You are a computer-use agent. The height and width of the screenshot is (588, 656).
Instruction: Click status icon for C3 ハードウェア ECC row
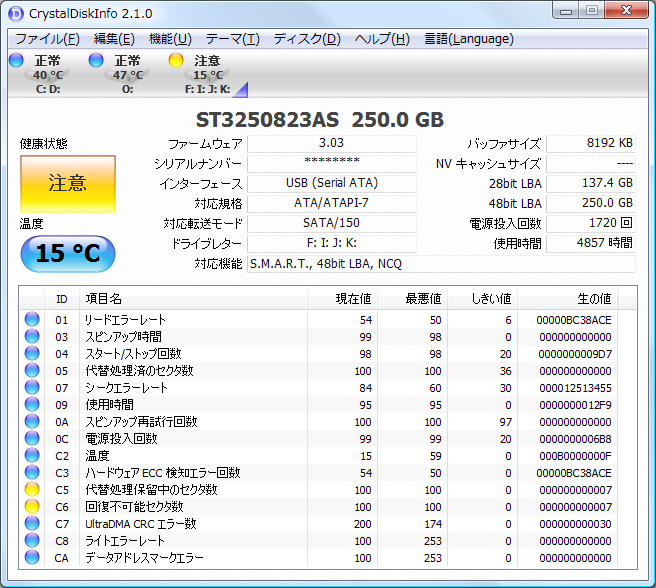[32, 472]
